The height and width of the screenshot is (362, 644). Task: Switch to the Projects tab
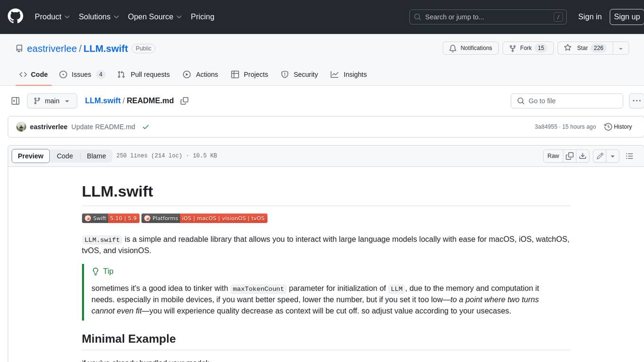tap(250, 74)
